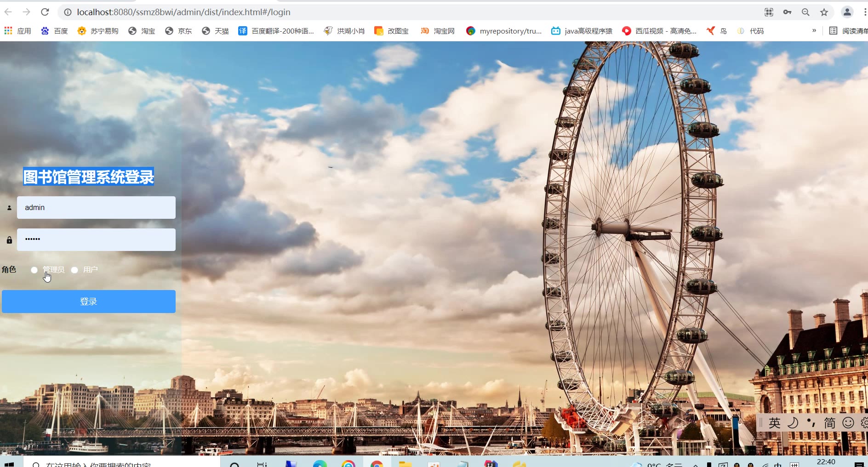The image size is (868, 467).
Task: Open saved passwords key icon
Action: (x=787, y=12)
